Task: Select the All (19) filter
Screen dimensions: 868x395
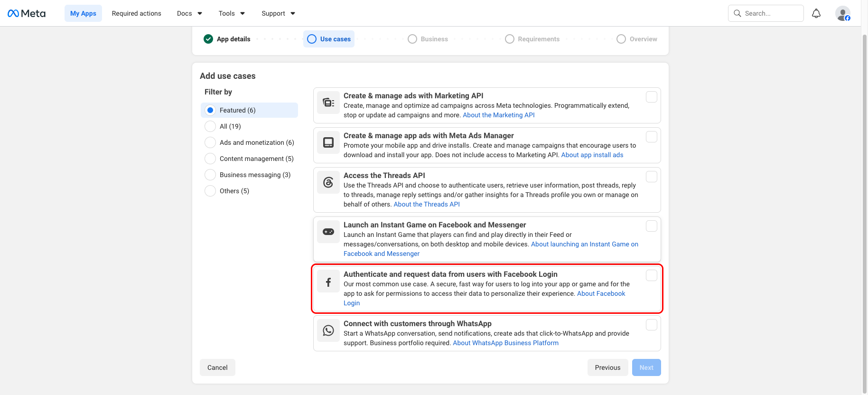Action: 250,126
